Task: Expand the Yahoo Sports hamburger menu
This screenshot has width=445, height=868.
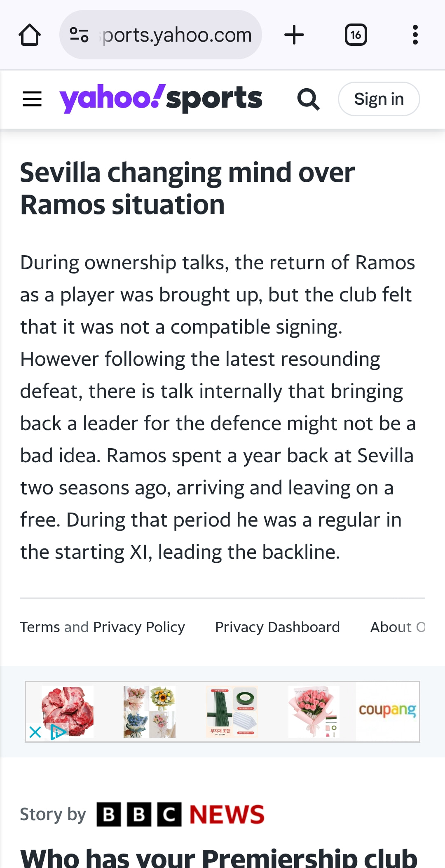Action: click(32, 99)
